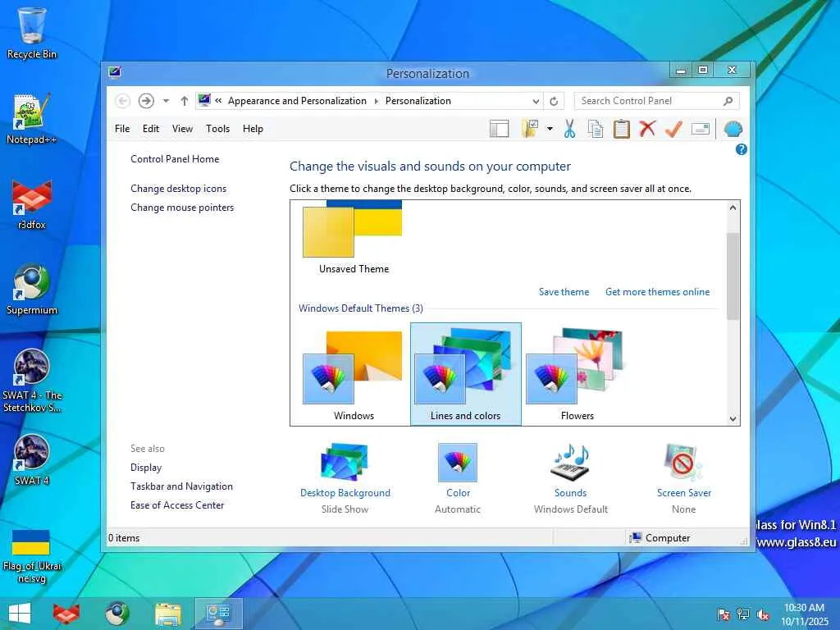The image size is (840, 630).
Task: Click the blue Help question mark icon
Action: tap(741, 149)
